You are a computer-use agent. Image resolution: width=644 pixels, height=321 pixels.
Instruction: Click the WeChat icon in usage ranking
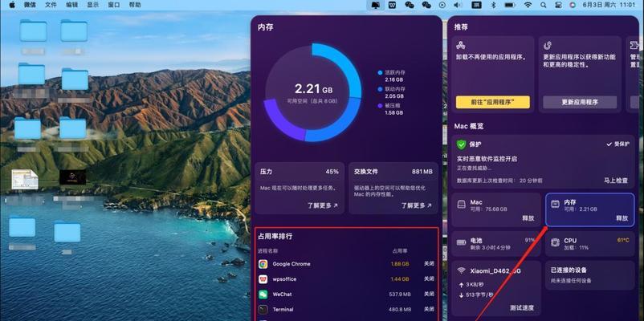pos(263,295)
